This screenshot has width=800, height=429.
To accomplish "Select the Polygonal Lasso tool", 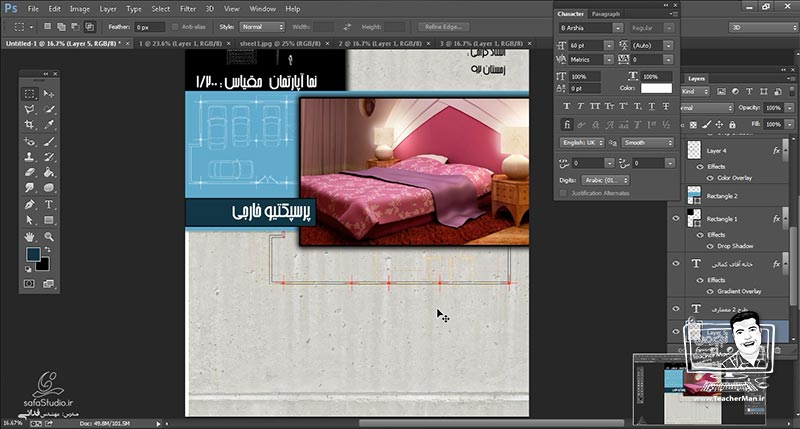I will pos(30,109).
